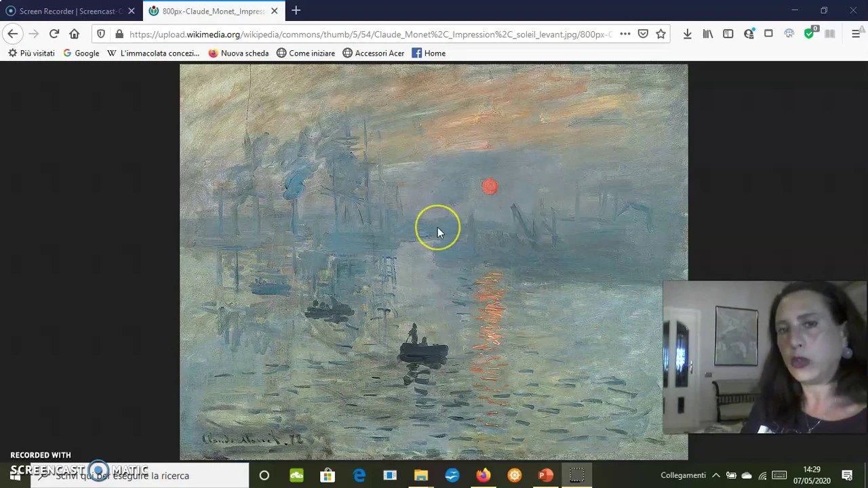Close the Claude Monet image tab

pyautogui.click(x=275, y=11)
